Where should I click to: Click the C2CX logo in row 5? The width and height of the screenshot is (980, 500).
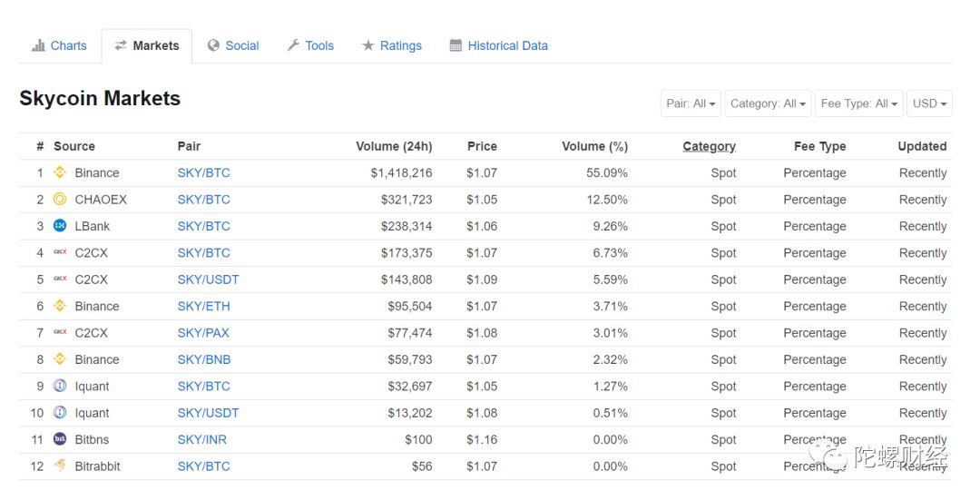pyautogui.click(x=60, y=279)
